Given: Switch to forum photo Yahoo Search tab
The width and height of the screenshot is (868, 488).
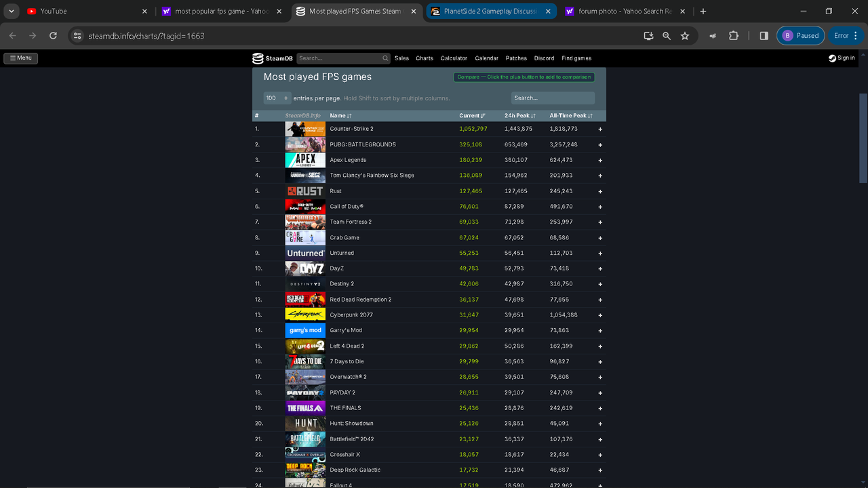Looking at the screenshot, I should click(x=626, y=12).
